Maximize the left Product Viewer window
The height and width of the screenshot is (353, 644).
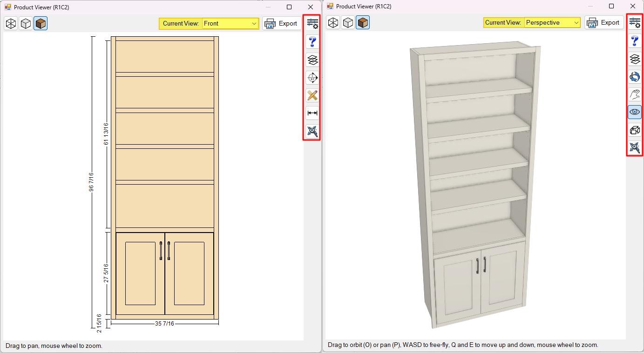coord(289,7)
